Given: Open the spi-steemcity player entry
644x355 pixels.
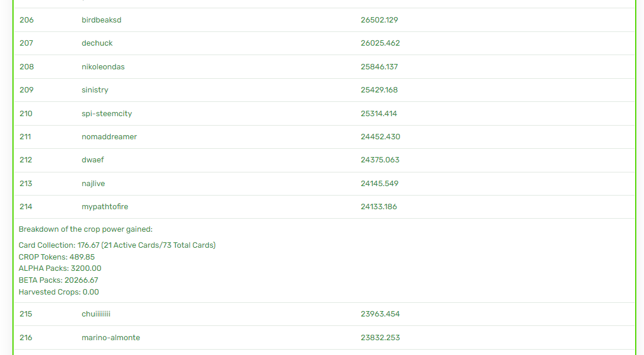Looking at the screenshot, I should 324,114.
